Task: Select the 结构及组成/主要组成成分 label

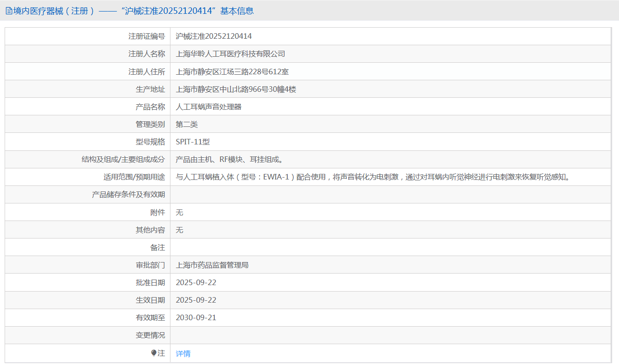Action: pos(123,160)
